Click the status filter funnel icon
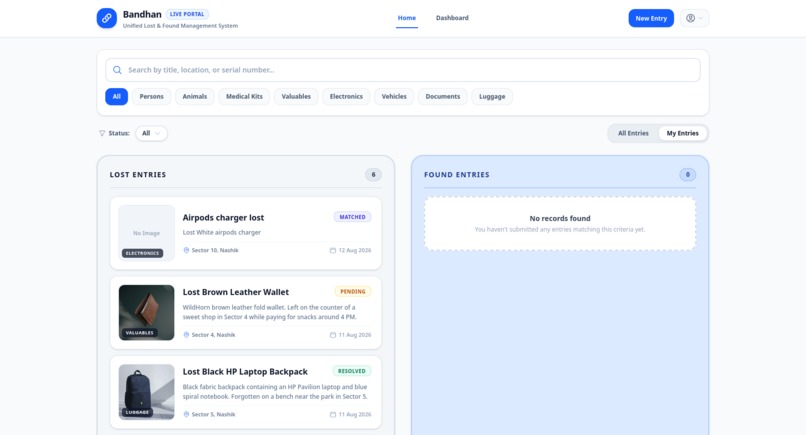The width and height of the screenshot is (806, 435). [102, 133]
